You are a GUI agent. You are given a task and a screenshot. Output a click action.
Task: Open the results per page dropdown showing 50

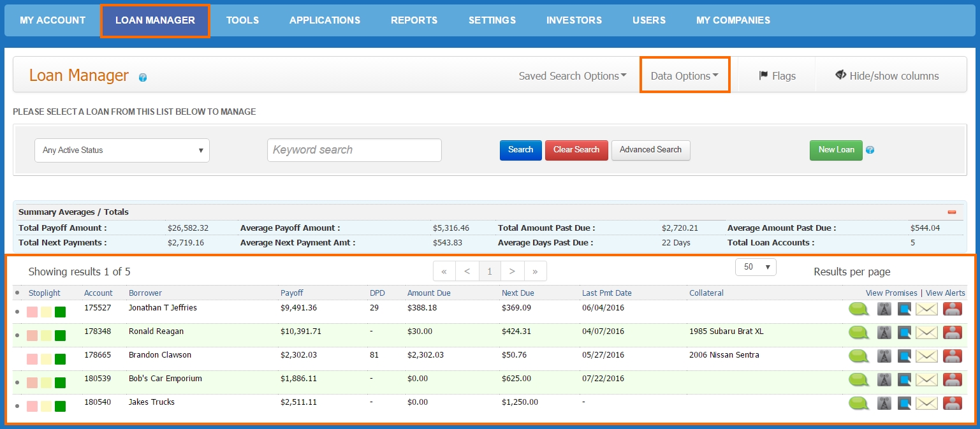click(x=756, y=267)
